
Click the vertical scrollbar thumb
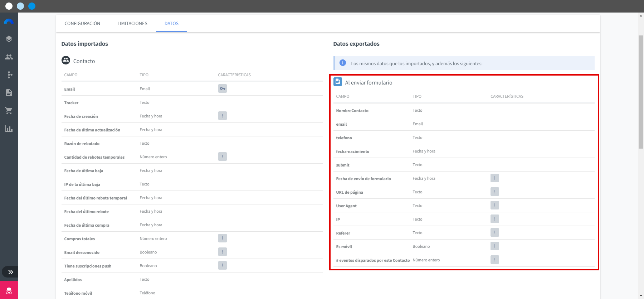(x=641, y=92)
